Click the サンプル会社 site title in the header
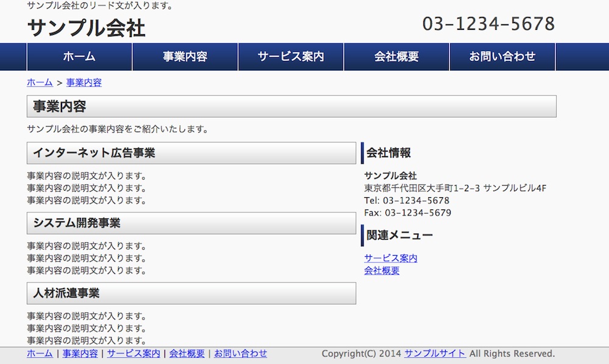609x364 pixels. 86,28
